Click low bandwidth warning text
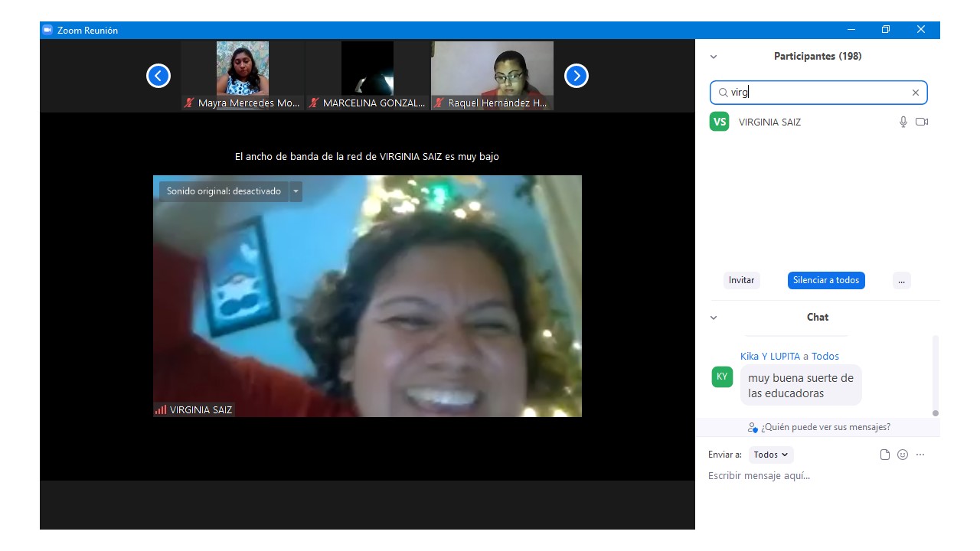Image resolution: width=980 pixels, height=551 pixels. point(367,156)
